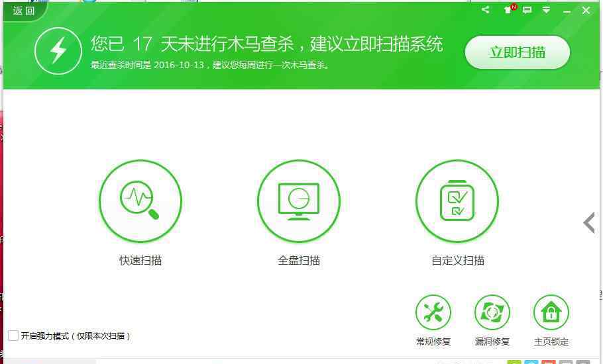Click the 漏洞修复 vulnerability repair icon
This screenshot has width=603, height=364.
(x=492, y=312)
